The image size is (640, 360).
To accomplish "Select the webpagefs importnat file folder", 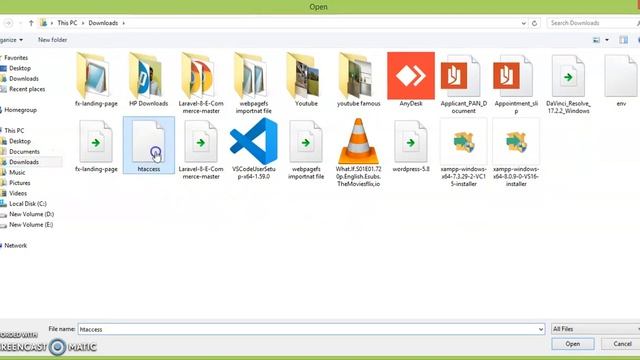I will [253, 83].
